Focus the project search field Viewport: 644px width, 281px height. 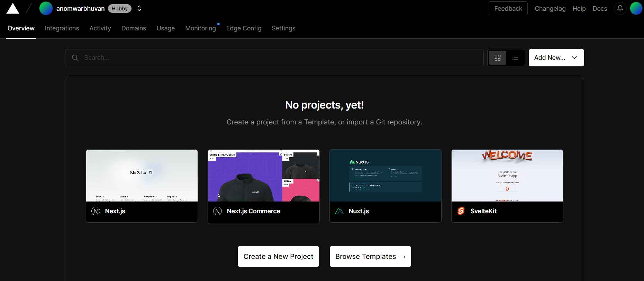(274, 58)
